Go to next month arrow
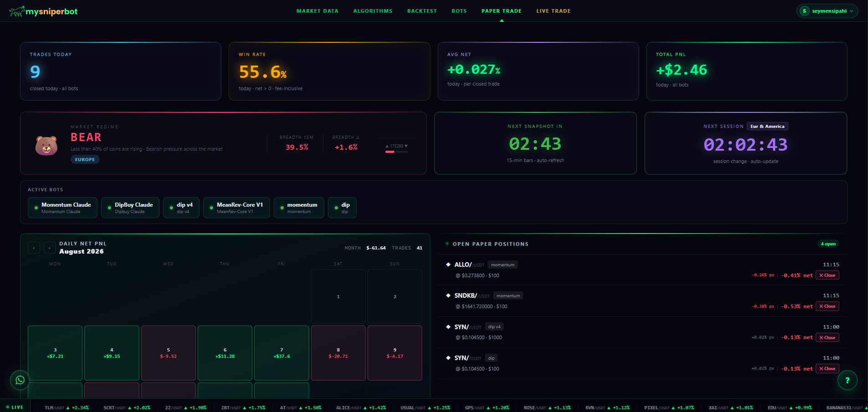The image size is (868, 412). 50,248
